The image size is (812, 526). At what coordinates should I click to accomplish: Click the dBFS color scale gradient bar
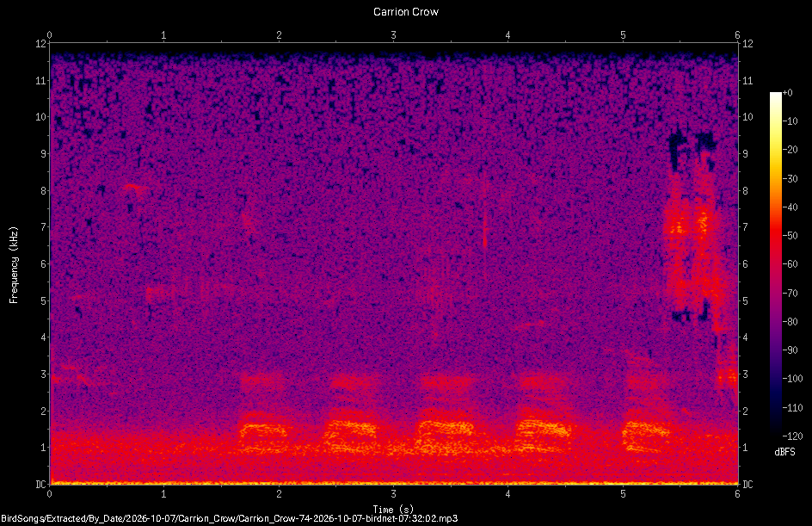click(775, 263)
